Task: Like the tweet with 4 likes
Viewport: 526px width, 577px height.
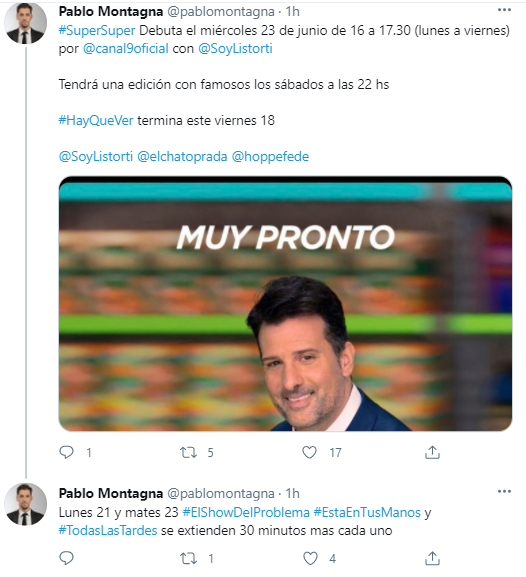Action: click(310, 559)
